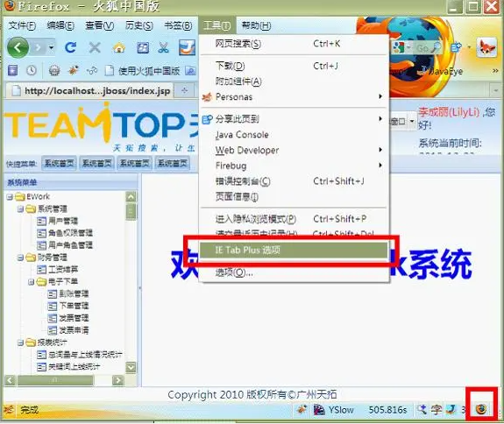Viewport: 504px width, 424px height.
Task: Click the folder search icon in the bookmarks toolbar
Action: (x=191, y=70)
